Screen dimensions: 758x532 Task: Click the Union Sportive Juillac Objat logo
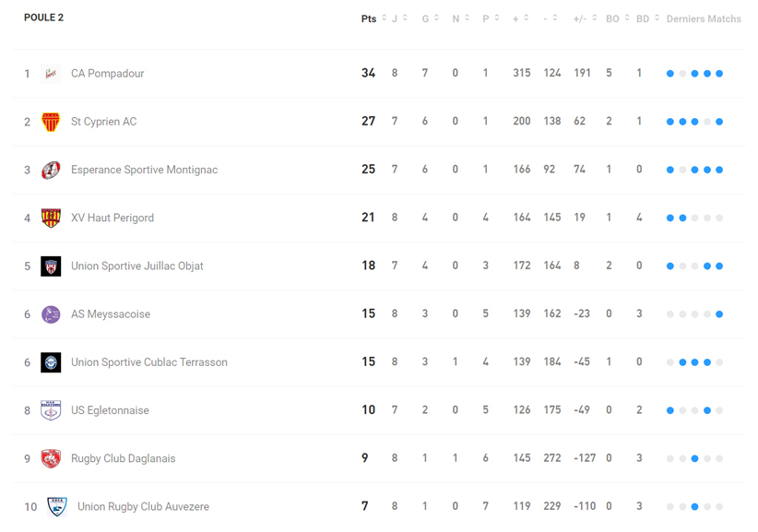tap(51, 266)
